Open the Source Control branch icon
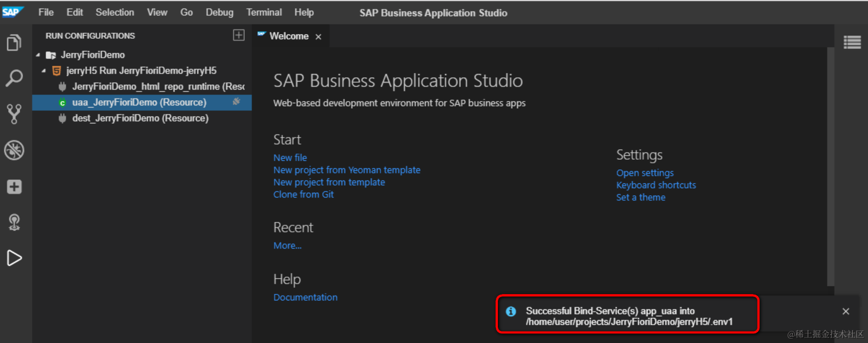Image resolution: width=868 pixels, height=343 pixels. point(14,114)
